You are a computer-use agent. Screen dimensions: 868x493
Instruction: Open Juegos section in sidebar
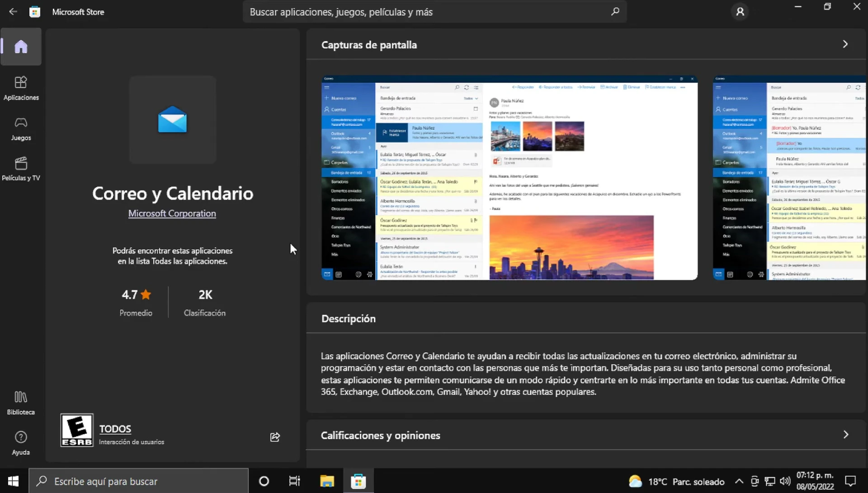21,129
